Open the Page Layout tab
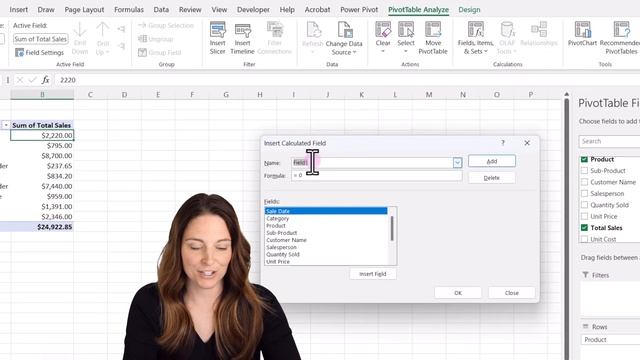This screenshot has height=360, width=640. click(84, 9)
